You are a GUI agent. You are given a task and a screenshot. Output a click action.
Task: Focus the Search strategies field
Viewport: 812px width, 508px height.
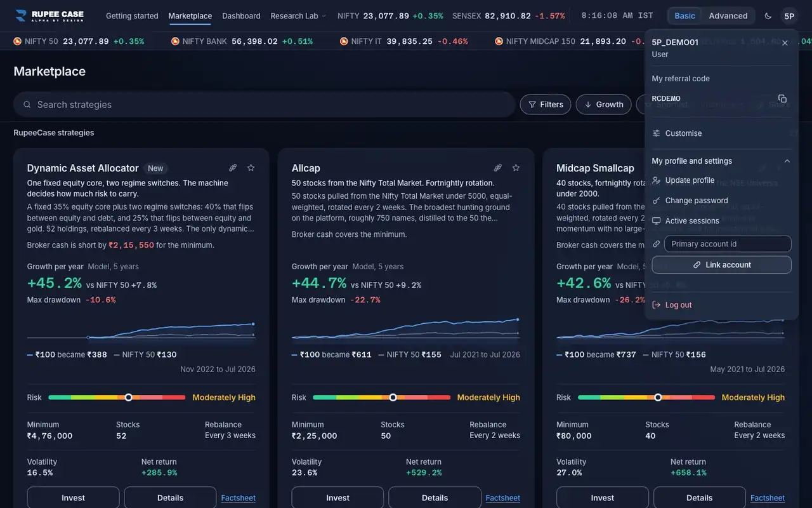[x=265, y=104]
